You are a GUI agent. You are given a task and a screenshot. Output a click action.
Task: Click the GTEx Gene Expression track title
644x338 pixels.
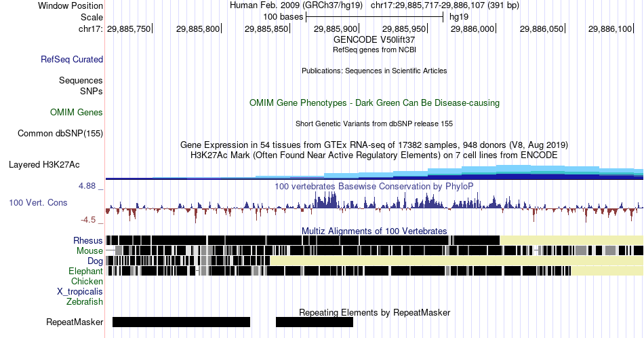pyautogui.click(x=374, y=145)
